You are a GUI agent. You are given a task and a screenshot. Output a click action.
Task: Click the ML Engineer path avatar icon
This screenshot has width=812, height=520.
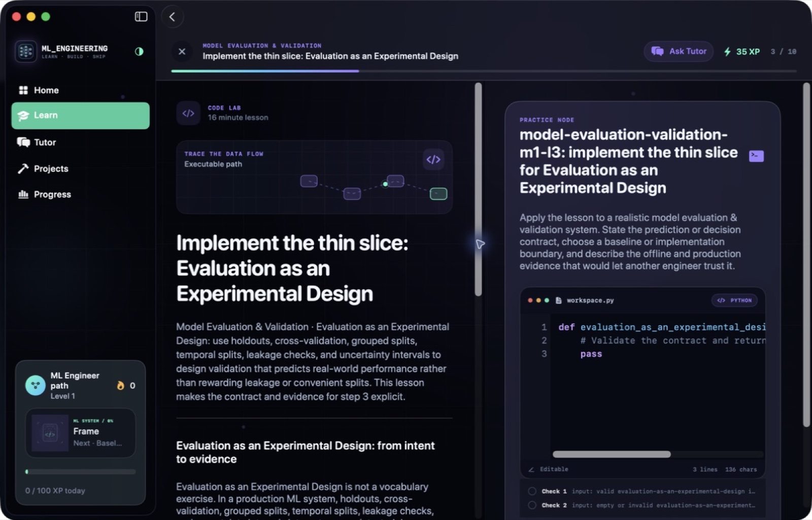pos(36,386)
